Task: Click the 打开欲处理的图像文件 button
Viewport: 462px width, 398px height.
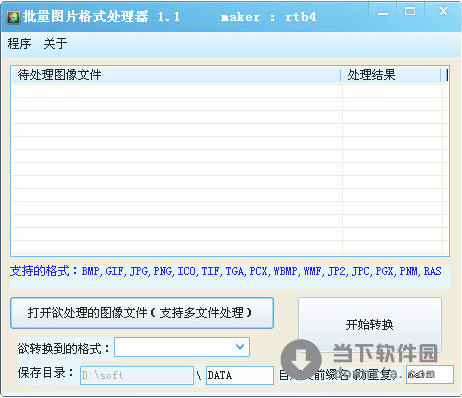Action: (142, 313)
